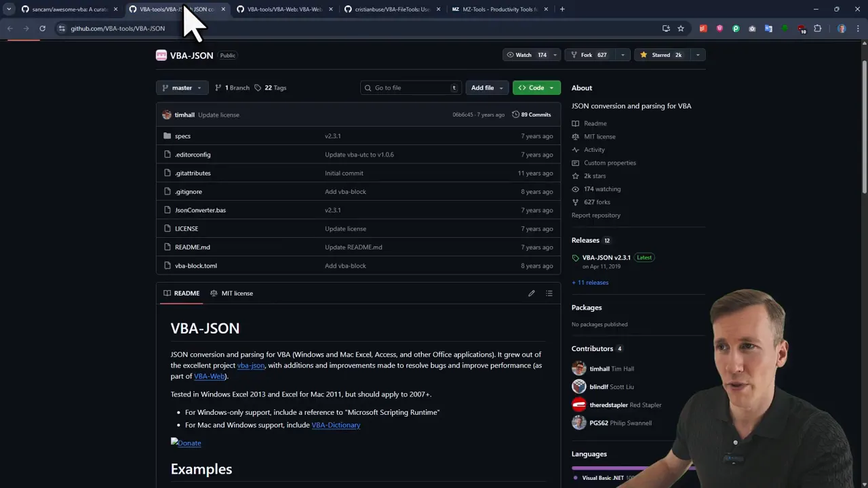The width and height of the screenshot is (868, 488).
Task: Click the eye icon beside 174 watching
Action: coord(576,189)
